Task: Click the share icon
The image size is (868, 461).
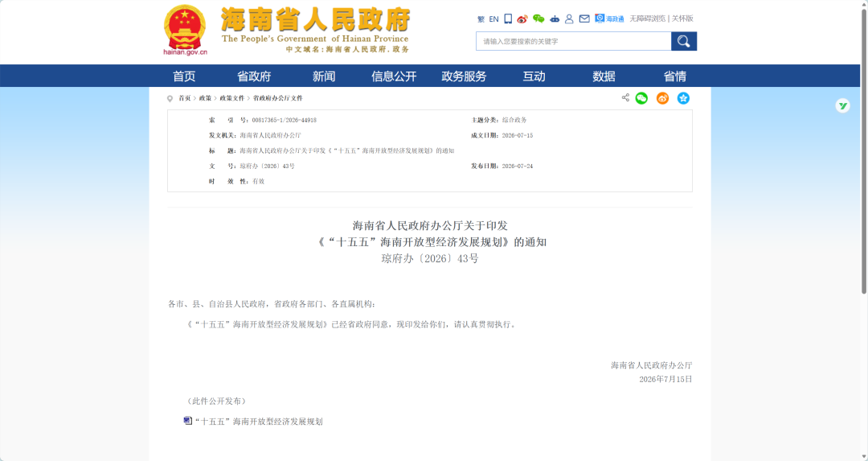Action: click(x=625, y=97)
